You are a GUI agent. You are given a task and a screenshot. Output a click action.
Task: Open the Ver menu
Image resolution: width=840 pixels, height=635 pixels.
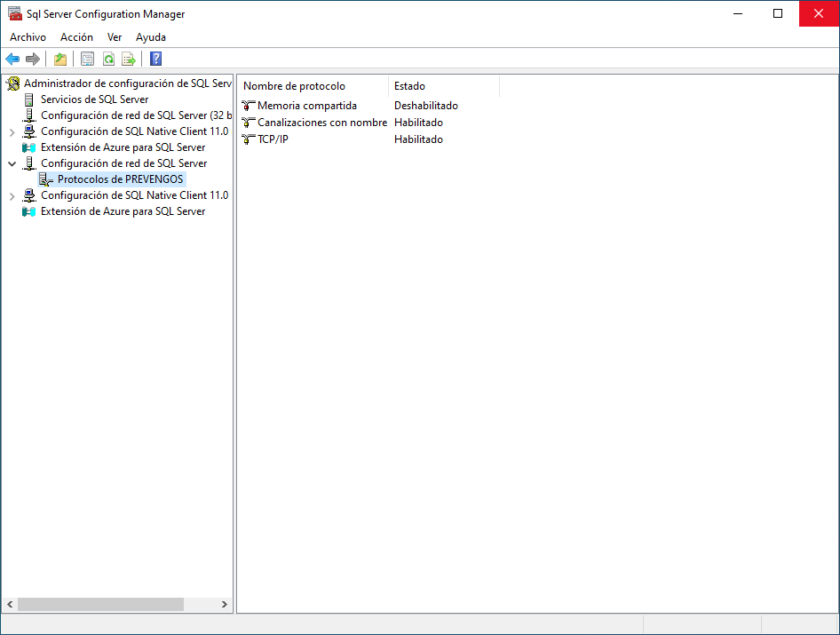[115, 37]
